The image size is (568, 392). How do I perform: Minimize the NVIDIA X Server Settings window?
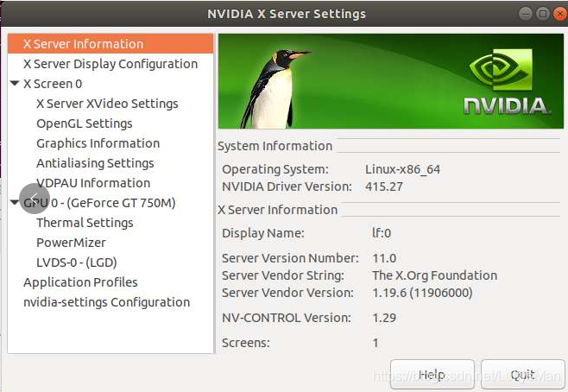525,14
